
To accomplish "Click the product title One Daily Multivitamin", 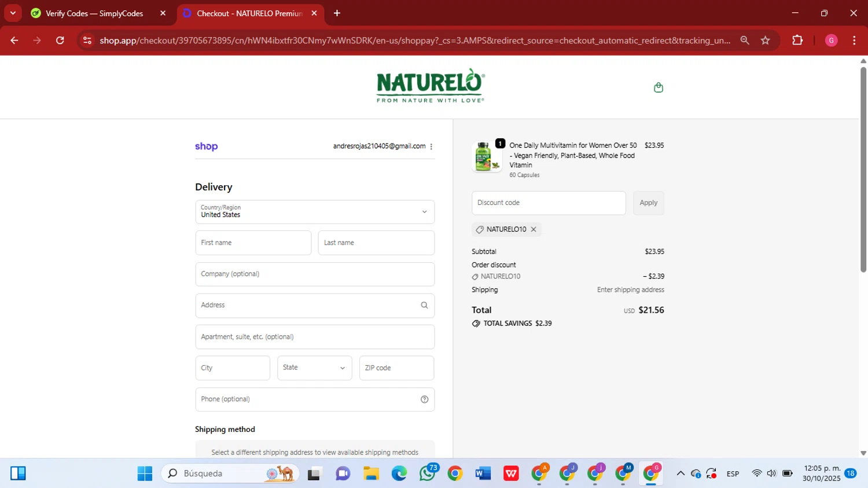I will click(x=572, y=155).
